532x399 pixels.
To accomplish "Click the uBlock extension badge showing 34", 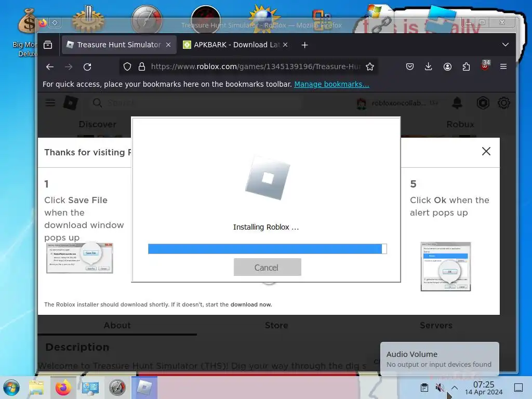I will click(x=485, y=65).
